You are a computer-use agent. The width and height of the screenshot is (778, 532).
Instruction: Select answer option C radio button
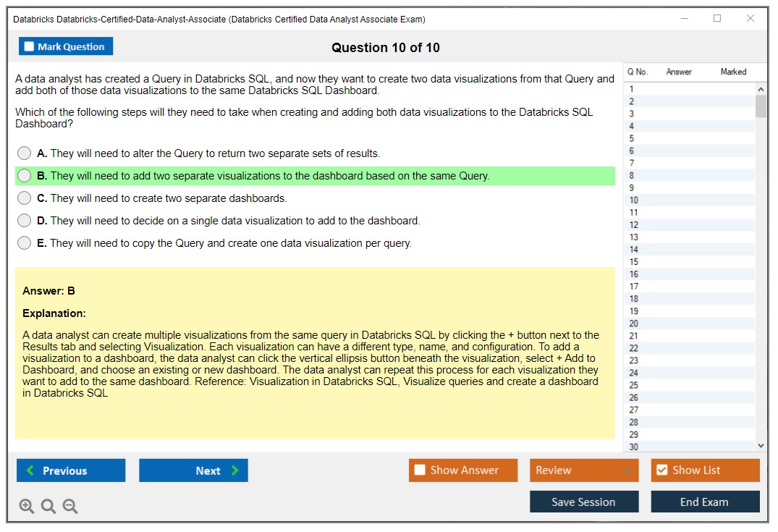pyautogui.click(x=24, y=198)
